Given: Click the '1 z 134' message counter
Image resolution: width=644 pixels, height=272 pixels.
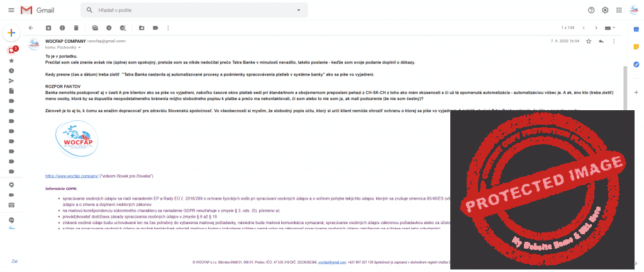Looking at the screenshot, I should [x=568, y=28].
